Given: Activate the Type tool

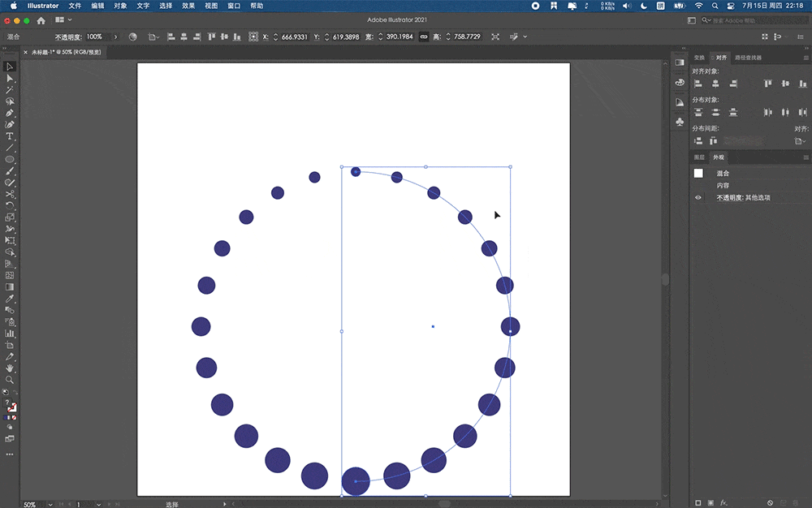Looking at the screenshot, I should [x=9, y=136].
